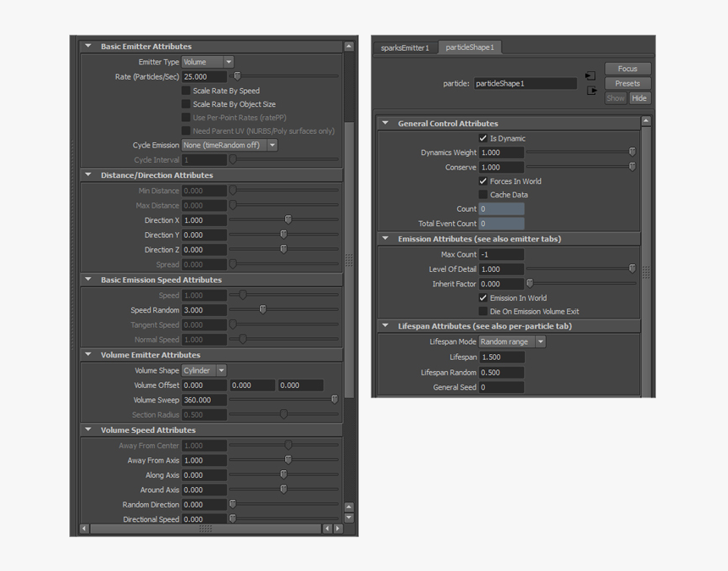Image resolution: width=728 pixels, height=571 pixels.
Task: Enable the Is Dynamic checkbox
Action: (484, 138)
